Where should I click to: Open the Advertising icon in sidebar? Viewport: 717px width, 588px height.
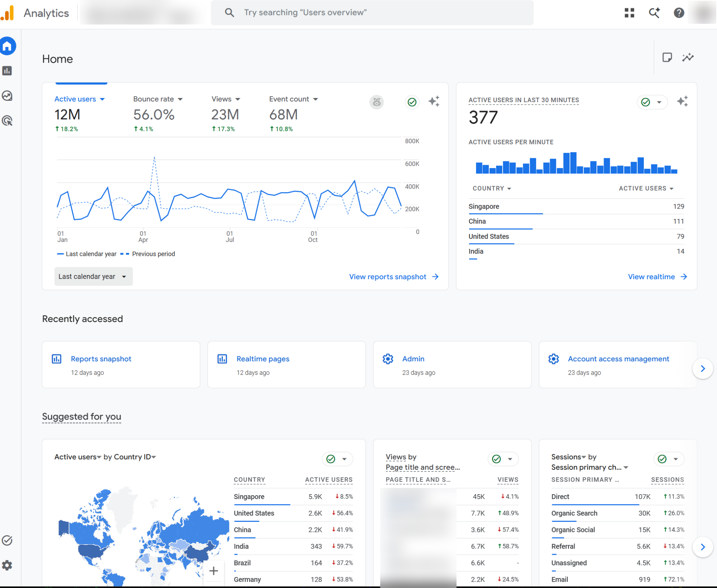point(7,121)
